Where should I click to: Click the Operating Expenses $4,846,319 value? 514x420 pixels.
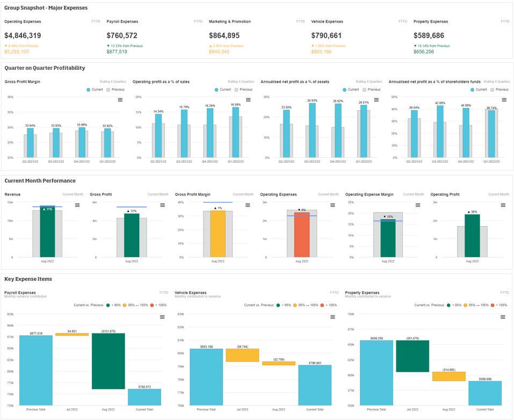click(23, 35)
